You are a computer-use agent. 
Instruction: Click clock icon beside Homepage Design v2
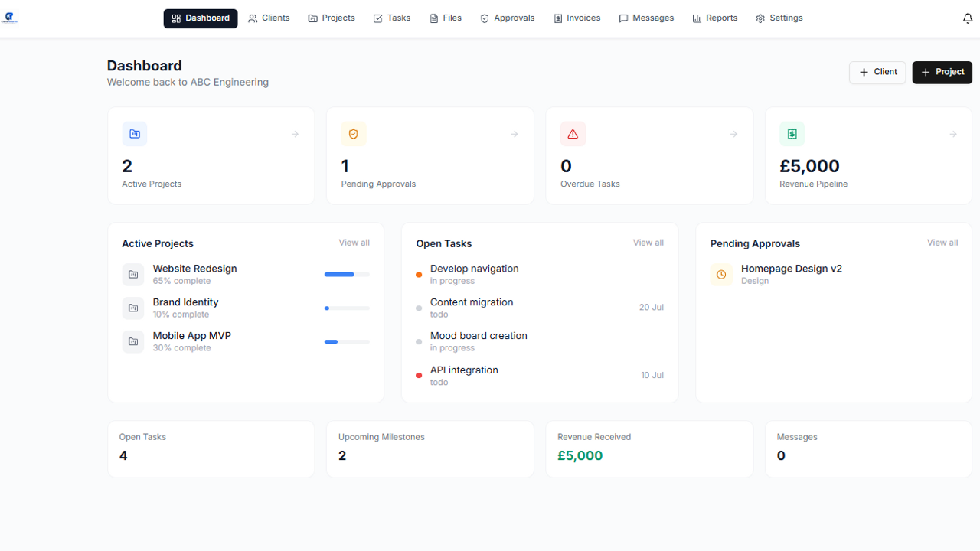coord(721,275)
